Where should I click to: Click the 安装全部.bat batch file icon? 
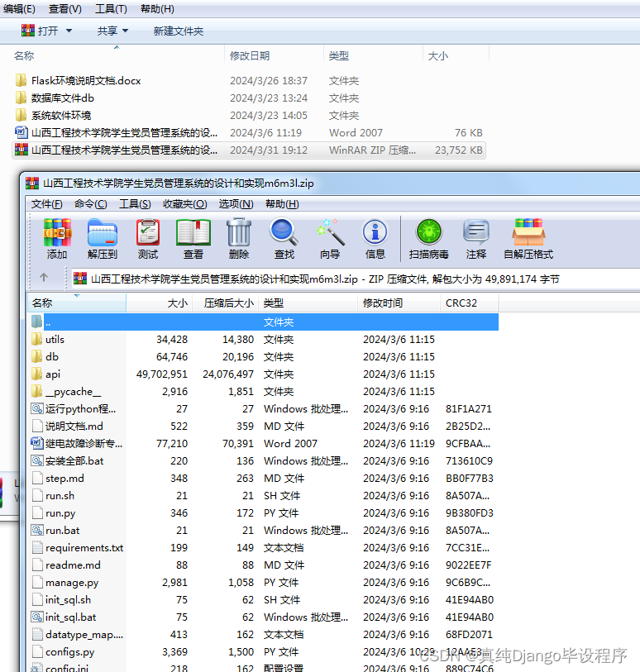37,460
